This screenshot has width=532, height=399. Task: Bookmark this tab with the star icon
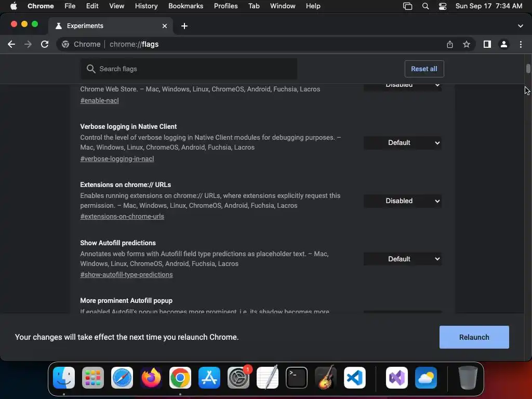[467, 44]
